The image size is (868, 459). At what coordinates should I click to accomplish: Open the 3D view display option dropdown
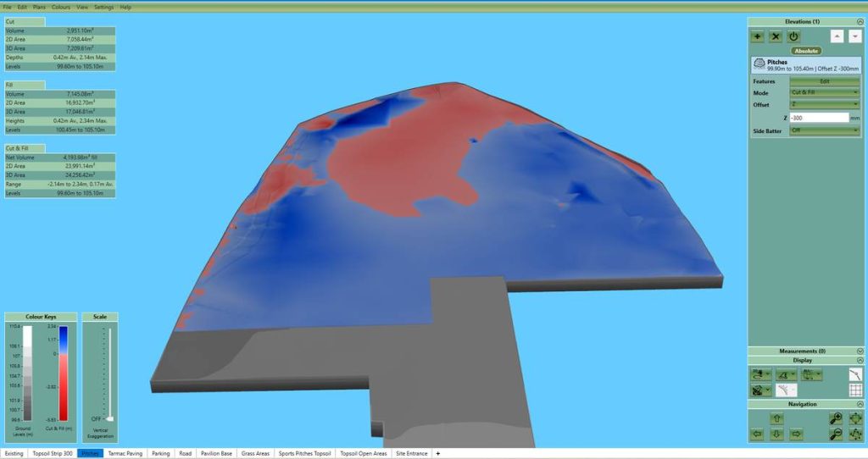click(x=760, y=374)
